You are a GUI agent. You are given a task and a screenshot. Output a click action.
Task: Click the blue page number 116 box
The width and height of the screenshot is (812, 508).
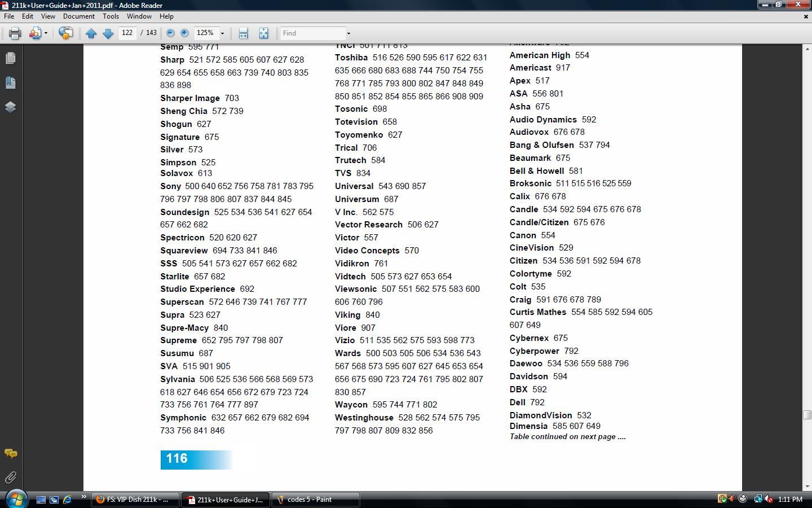[x=196, y=459]
